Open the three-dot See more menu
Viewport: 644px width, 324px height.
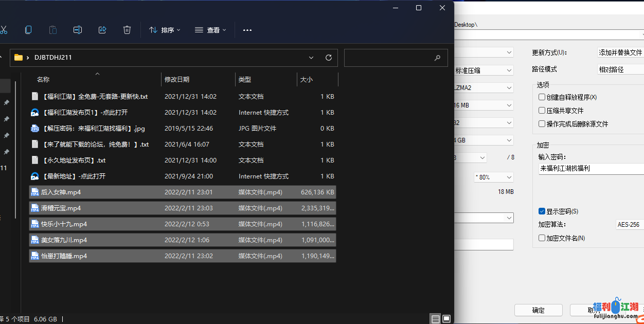tap(247, 30)
